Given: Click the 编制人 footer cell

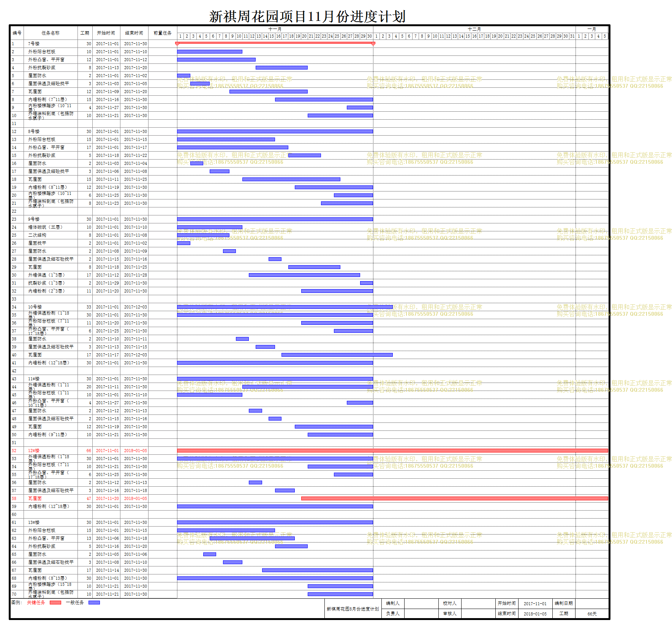Looking at the screenshot, I should click(393, 603).
